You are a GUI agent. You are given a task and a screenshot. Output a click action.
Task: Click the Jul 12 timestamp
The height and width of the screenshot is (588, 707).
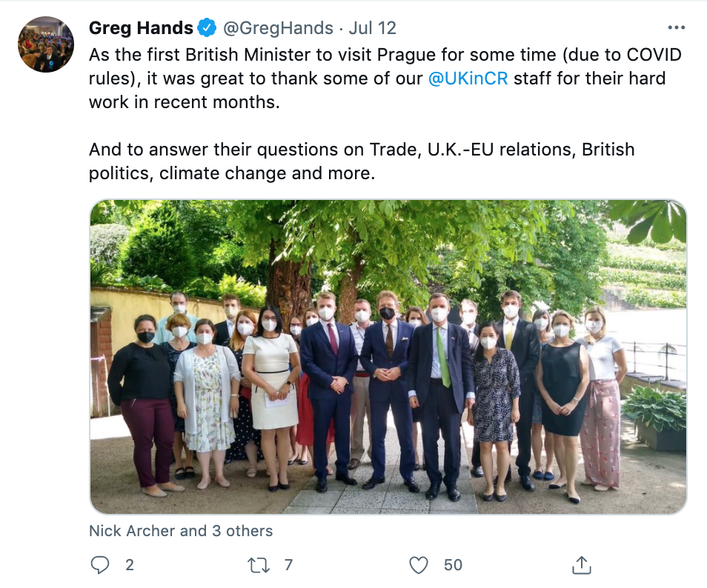click(x=372, y=28)
